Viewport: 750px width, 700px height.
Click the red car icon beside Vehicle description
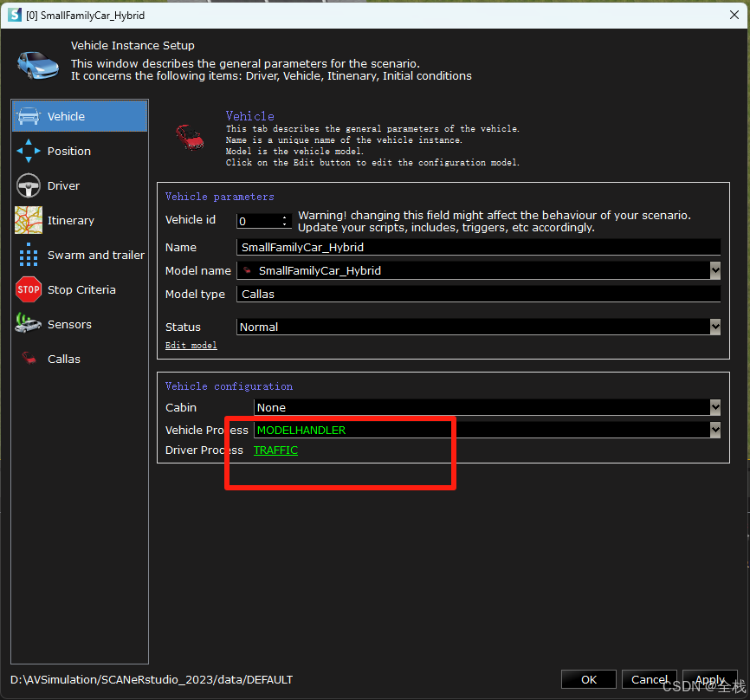pyautogui.click(x=190, y=138)
